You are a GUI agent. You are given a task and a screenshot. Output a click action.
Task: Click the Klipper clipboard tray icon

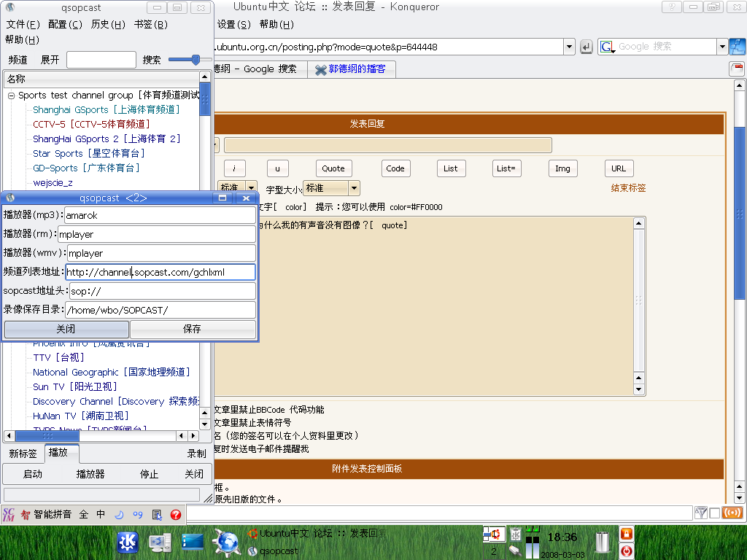point(516,534)
